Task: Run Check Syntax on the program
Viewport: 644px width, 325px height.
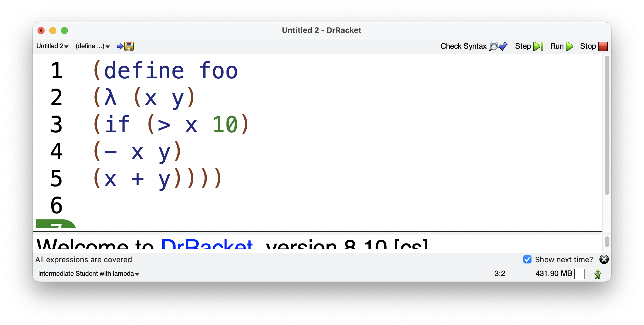Action: [x=474, y=46]
